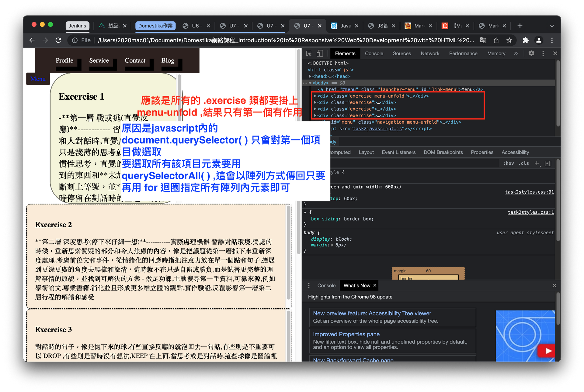Toggle the device toolbar icon
Screen dimensions: 584x392
click(320, 53)
